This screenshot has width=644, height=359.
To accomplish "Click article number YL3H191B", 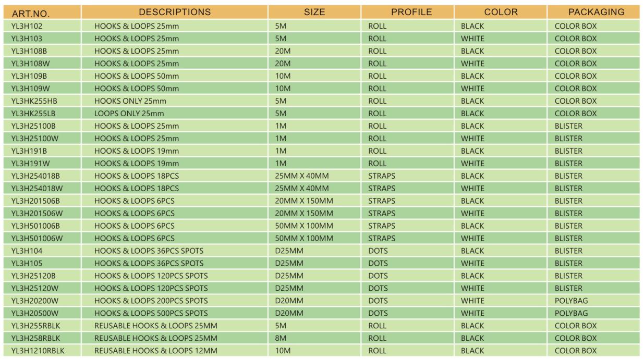I will 29,151.
